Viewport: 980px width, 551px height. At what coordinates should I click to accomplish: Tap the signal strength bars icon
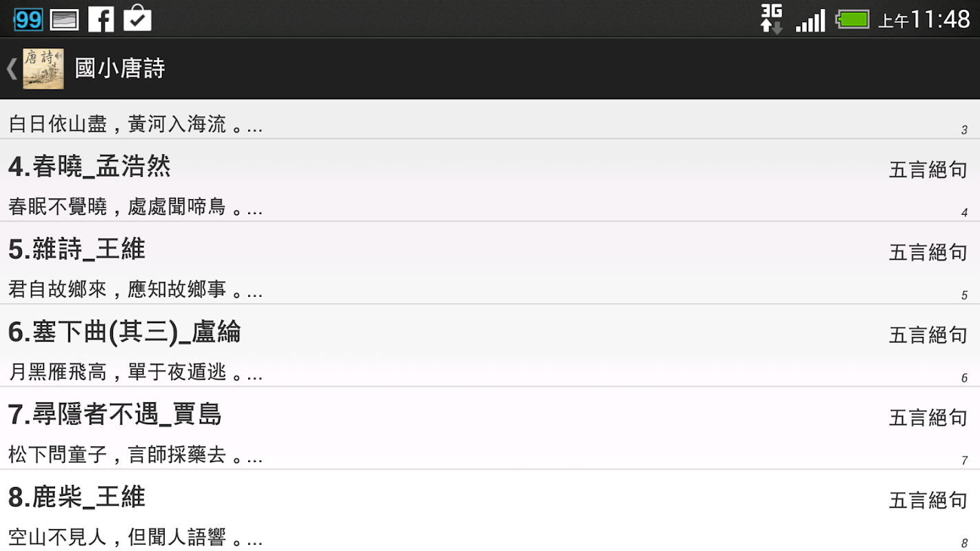click(x=810, y=21)
